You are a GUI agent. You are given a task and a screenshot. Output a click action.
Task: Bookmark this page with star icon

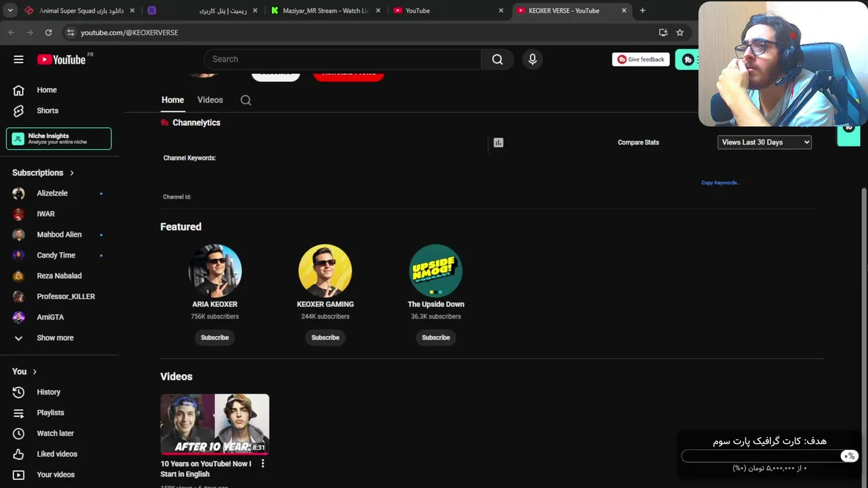click(x=680, y=33)
